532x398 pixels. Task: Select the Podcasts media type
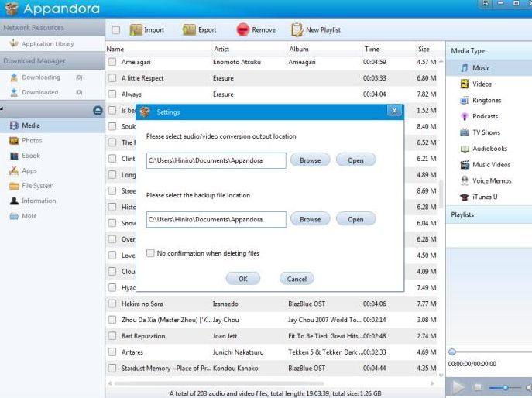click(x=486, y=116)
